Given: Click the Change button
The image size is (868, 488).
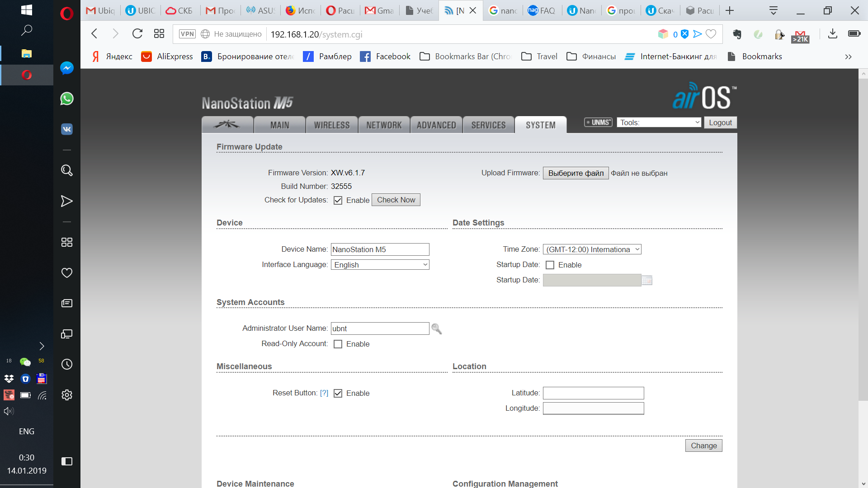Looking at the screenshot, I should 703,446.
